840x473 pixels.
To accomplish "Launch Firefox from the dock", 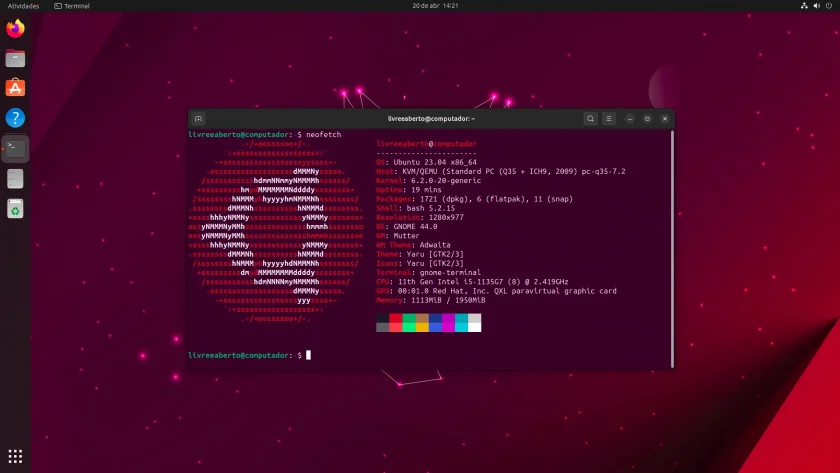I will click(15, 28).
